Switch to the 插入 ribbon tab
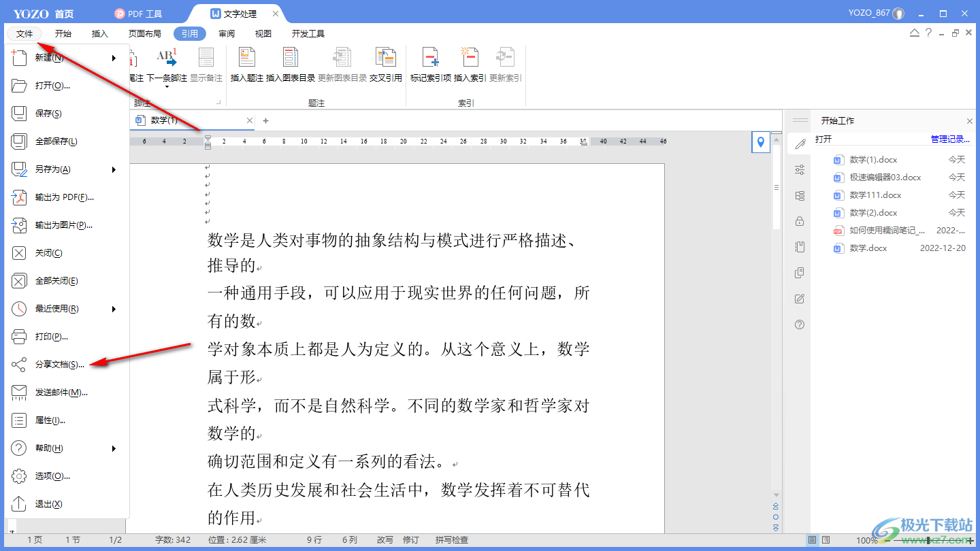Viewport: 980px width, 551px height. [100, 33]
